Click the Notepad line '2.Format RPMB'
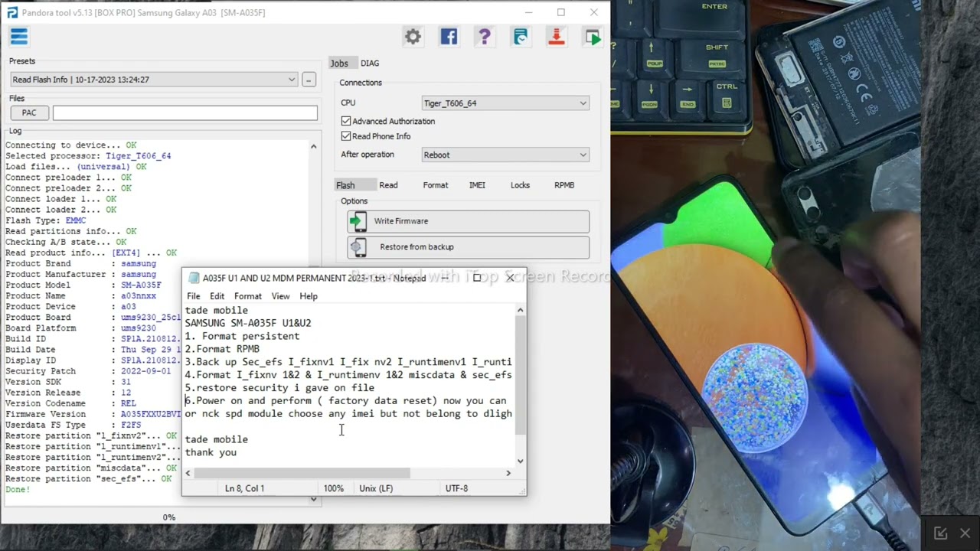 point(222,349)
